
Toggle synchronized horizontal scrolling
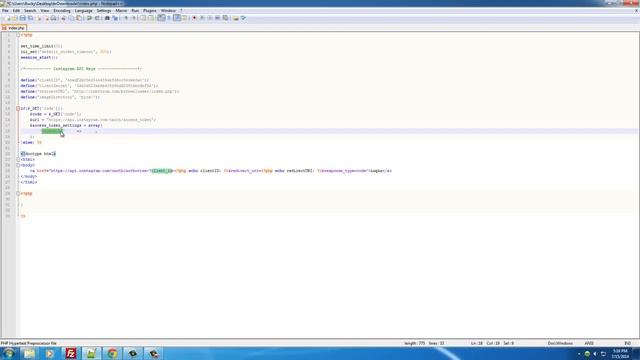tap(151, 18)
